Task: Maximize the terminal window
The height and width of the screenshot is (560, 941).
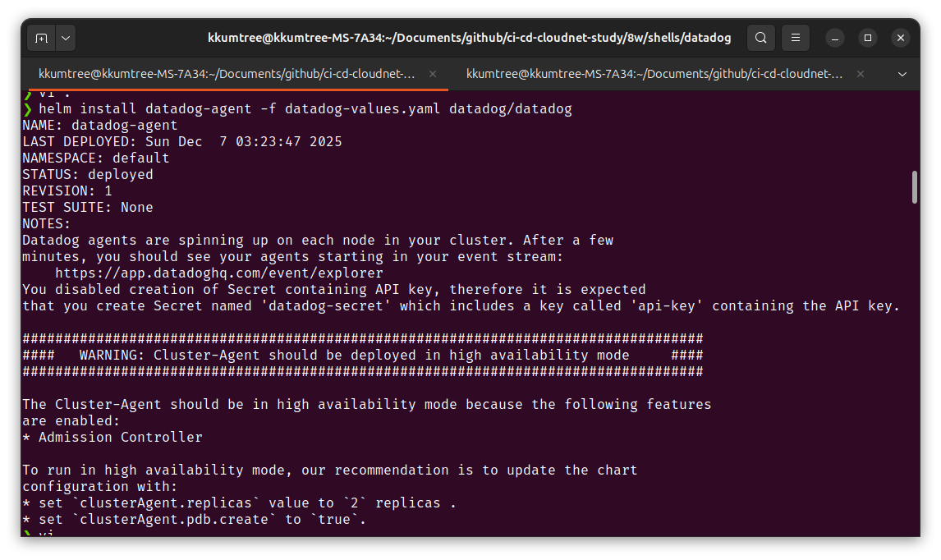Action: (868, 38)
